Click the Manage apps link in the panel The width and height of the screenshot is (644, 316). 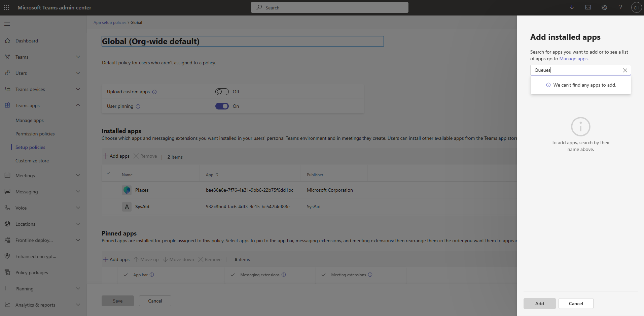pyautogui.click(x=573, y=59)
